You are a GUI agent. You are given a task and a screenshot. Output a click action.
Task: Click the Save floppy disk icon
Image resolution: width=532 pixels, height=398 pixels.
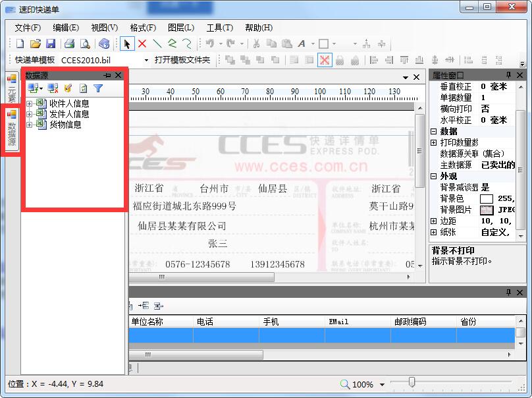(50, 44)
